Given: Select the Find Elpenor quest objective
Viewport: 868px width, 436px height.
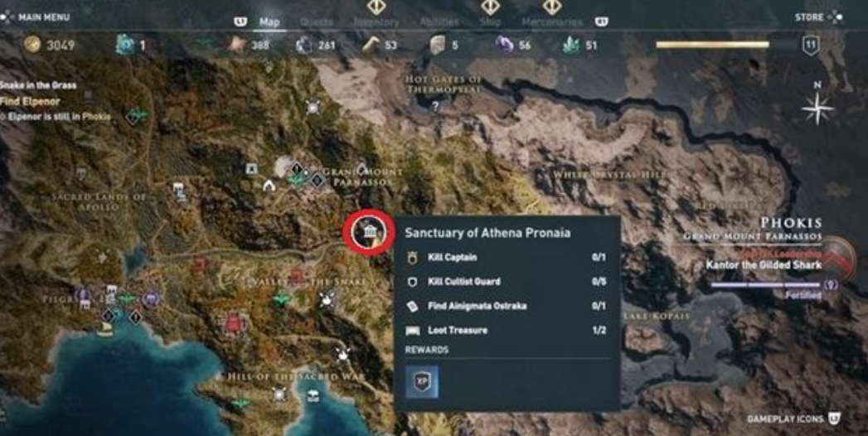Looking at the screenshot, I should pos(30,102).
